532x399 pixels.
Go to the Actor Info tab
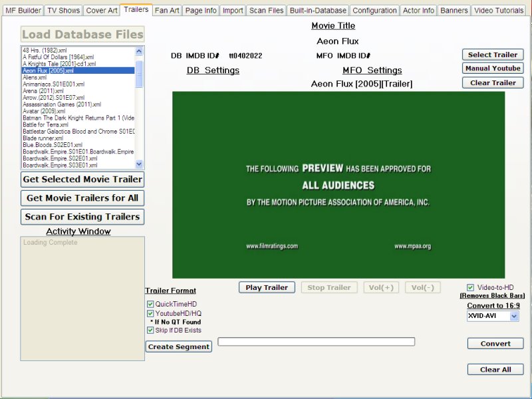point(418,11)
